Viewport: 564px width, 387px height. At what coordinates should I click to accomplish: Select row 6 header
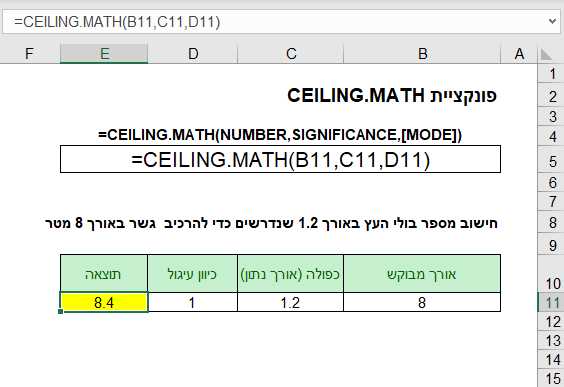click(552, 182)
